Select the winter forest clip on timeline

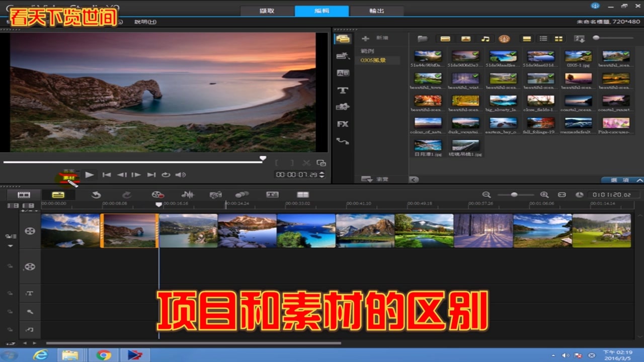coord(483,231)
